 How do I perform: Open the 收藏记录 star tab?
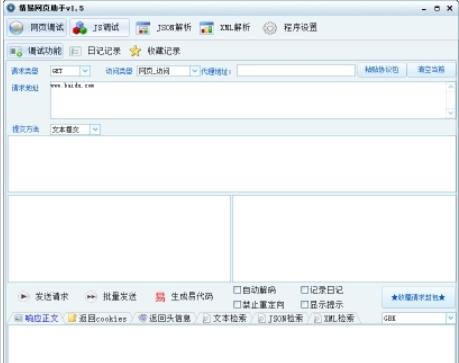pyautogui.click(x=155, y=51)
